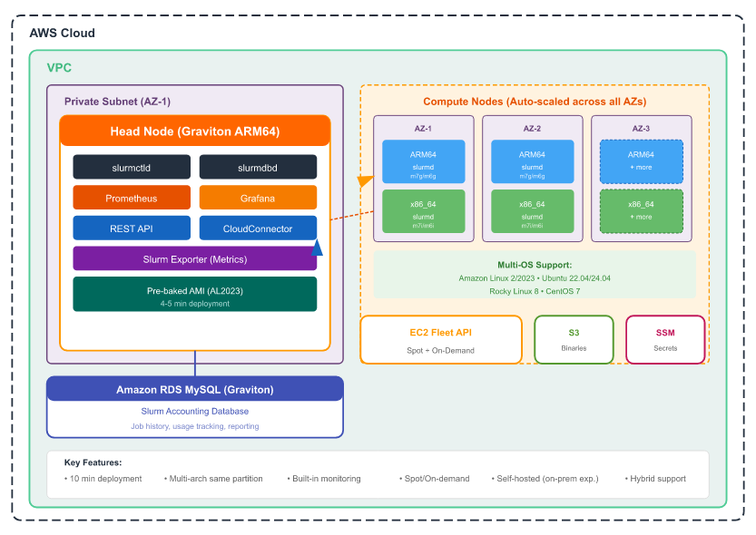Select the Grafana block

point(258,198)
